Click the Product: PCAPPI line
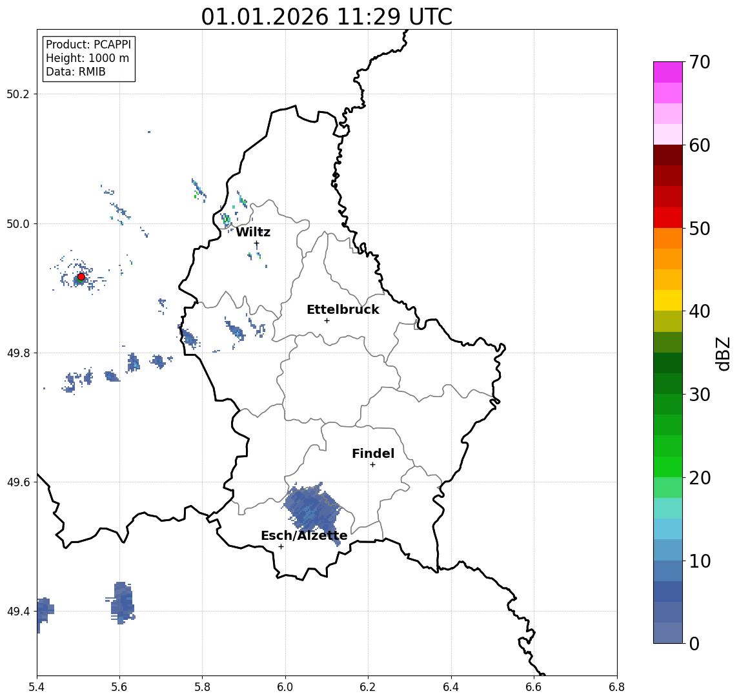The width and height of the screenshot is (739, 700). [x=88, y=45]
